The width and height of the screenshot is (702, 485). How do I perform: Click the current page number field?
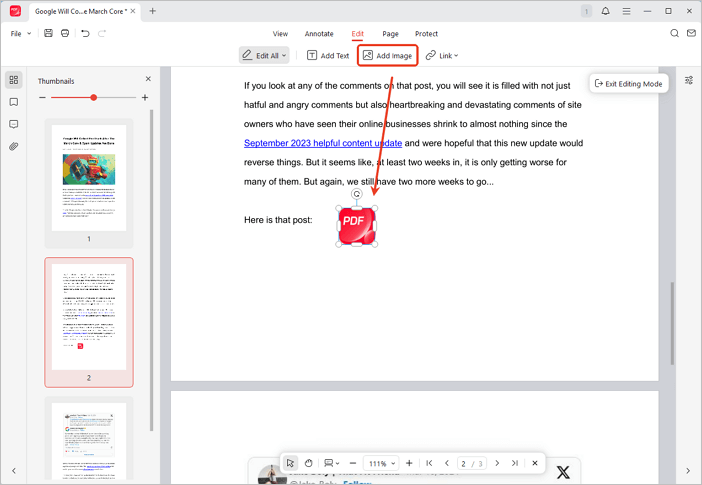[464, 464]
